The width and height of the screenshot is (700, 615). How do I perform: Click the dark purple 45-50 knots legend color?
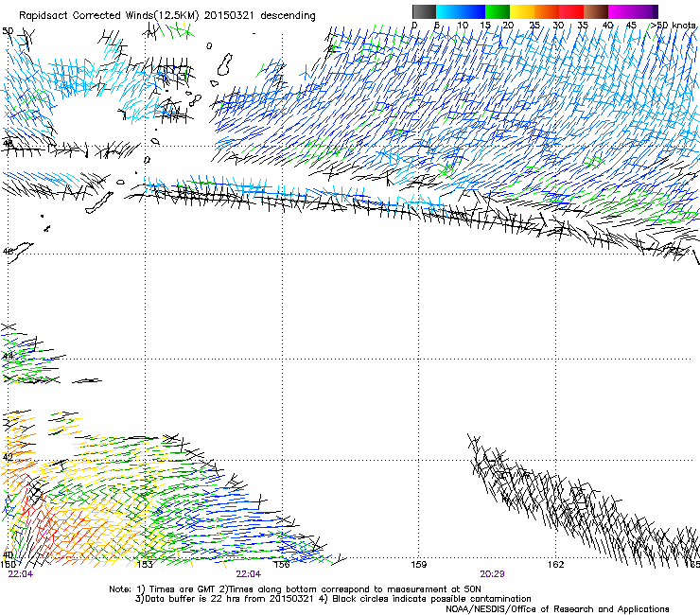645,11
